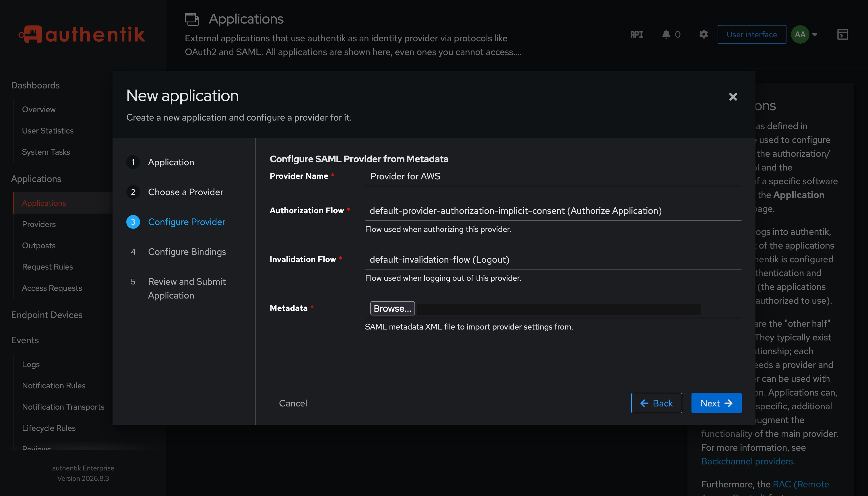Click Browse to choose metadata file

(392, 308)
